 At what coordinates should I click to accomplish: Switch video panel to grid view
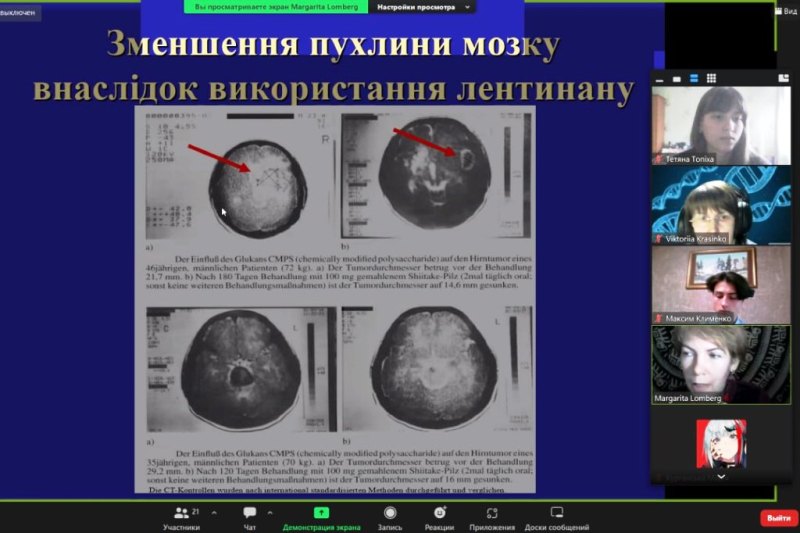pos(711,79)
